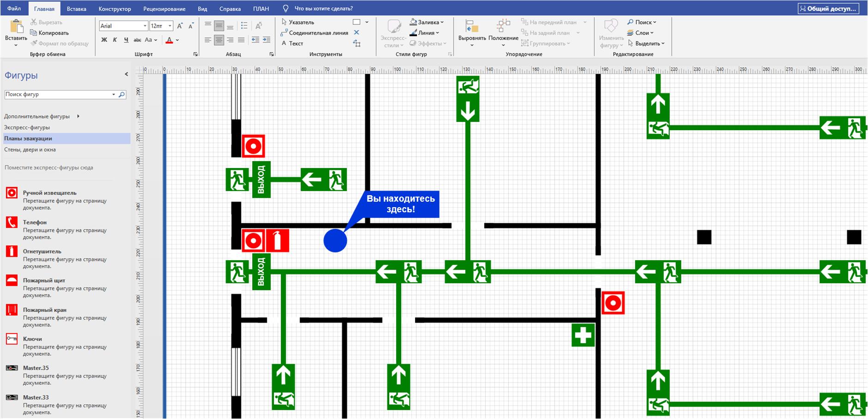
Task: Open Дополнительные фигуры in Shapes panel
Action: click(x=37, y=116)
